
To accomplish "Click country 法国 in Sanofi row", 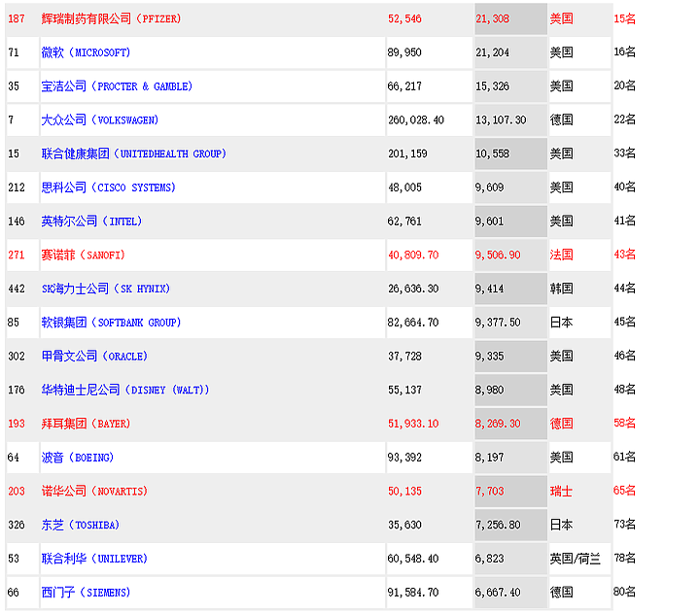I will [x=561, y=255].
